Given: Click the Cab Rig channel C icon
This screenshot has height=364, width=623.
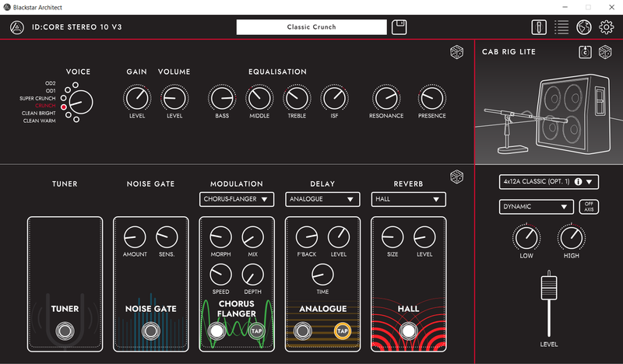Looking at the screenshot, I should tap(584, 52).
